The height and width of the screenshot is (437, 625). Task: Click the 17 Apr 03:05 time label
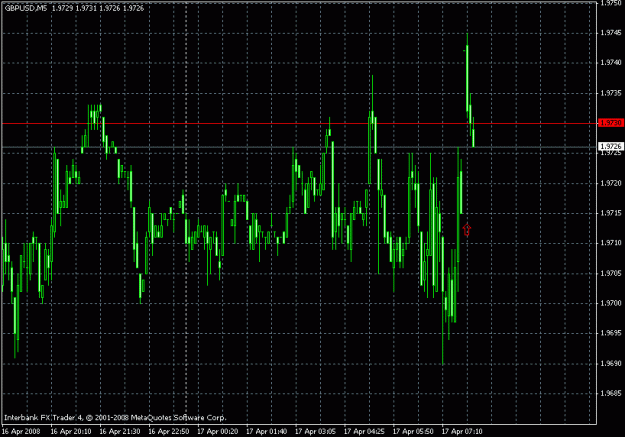click(x=315, y=431)
